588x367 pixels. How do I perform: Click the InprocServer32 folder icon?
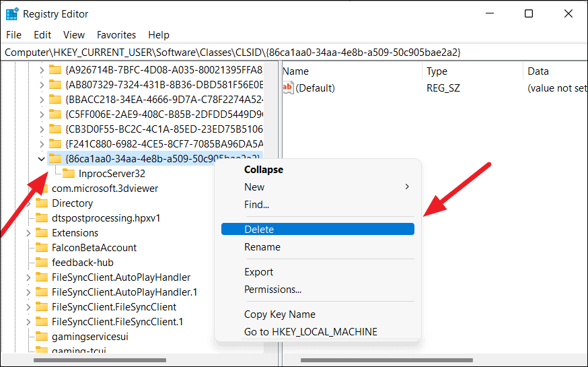point(69,173)
